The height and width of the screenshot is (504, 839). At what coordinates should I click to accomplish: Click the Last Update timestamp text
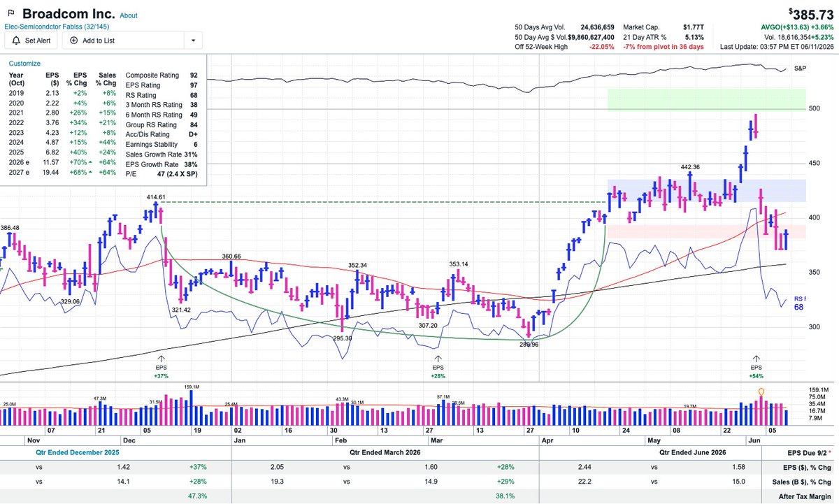coord(777,47)
